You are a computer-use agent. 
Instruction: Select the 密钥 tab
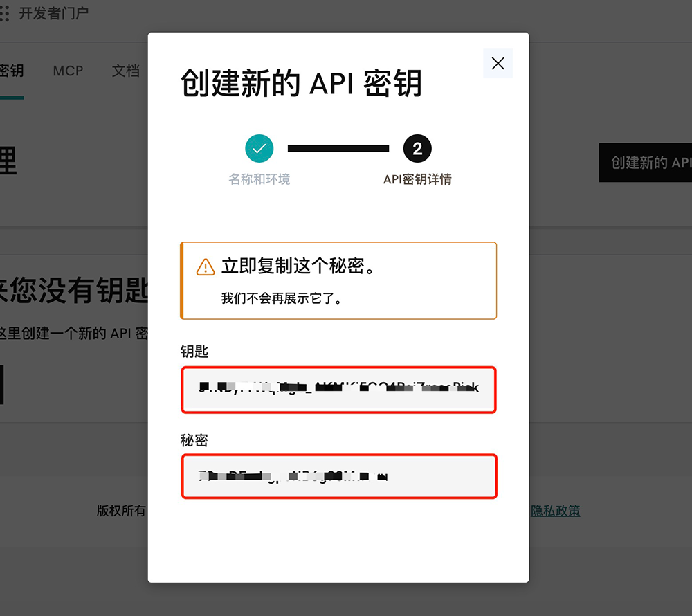click(12, 71)
